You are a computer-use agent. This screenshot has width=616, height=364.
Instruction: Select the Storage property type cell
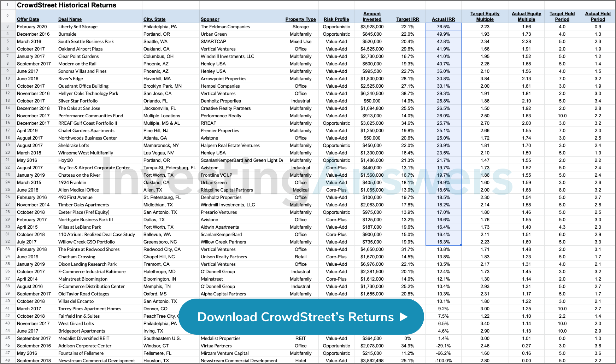[x=301, y=27]
